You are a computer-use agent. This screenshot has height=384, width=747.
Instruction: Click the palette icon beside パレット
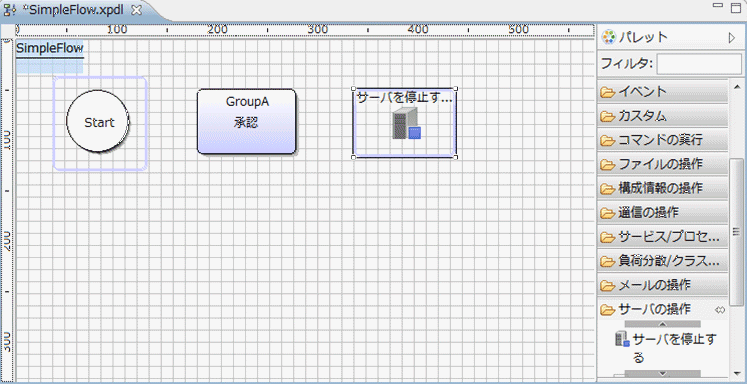pos(608,37)
